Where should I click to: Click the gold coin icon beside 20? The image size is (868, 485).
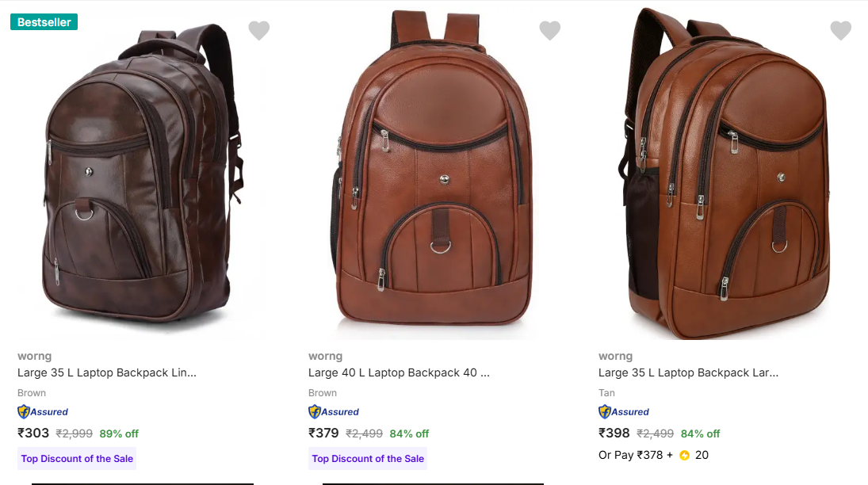[x=685, y=456]
